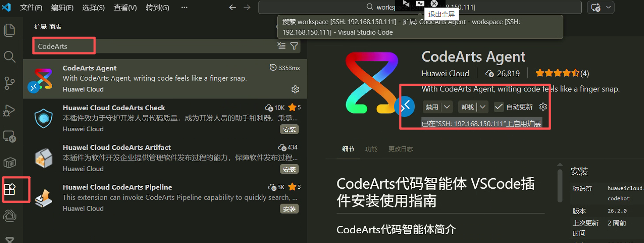This screenshot has width=644, height=243.
Task: Select Huawei Cloud CodeArts Pipeline entry
Action: click(x=165, y=198)
